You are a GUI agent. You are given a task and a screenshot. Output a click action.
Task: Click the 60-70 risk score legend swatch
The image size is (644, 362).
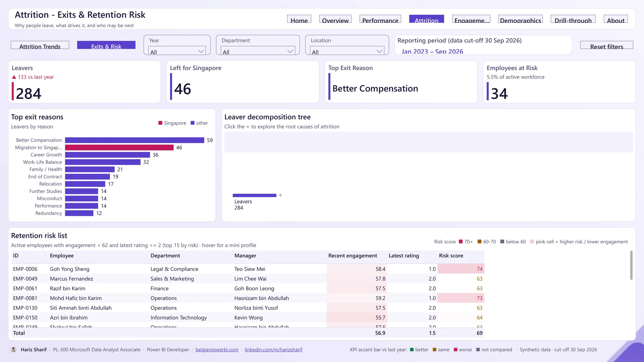[480, 242]
